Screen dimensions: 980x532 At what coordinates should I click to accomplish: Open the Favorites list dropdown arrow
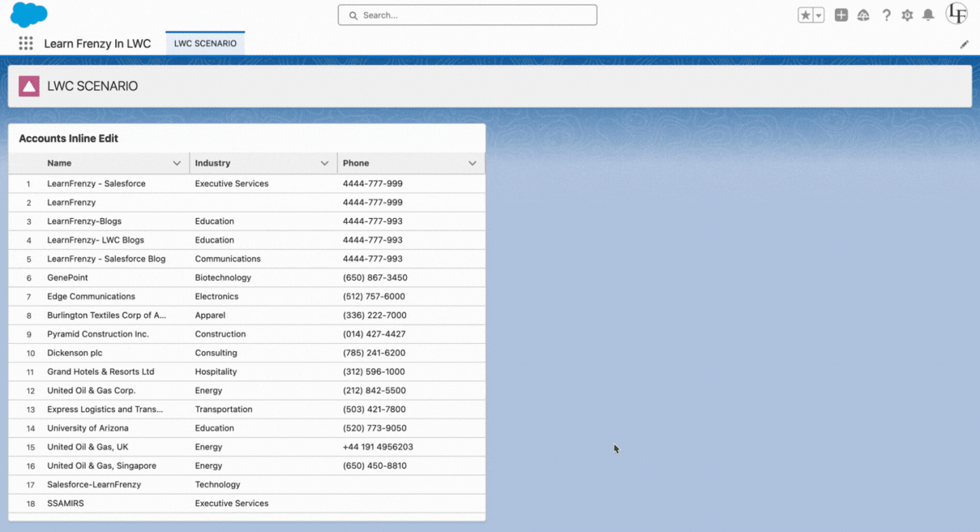(x=819, y=15)
